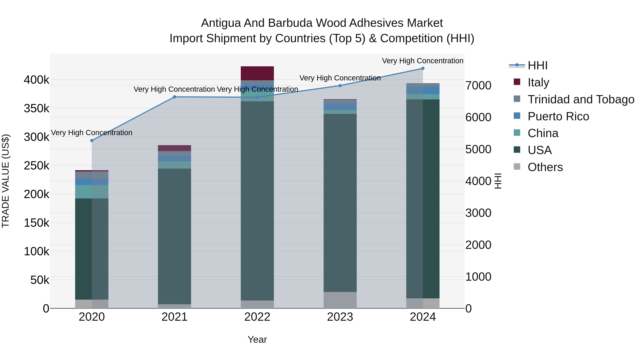Select the Italy bar segment for 2021

[174, 148]
